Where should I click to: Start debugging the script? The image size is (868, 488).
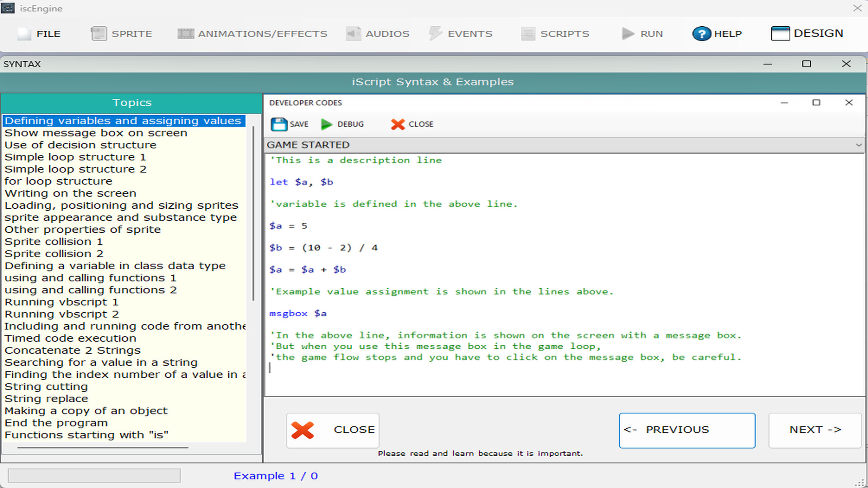(342, 124)
